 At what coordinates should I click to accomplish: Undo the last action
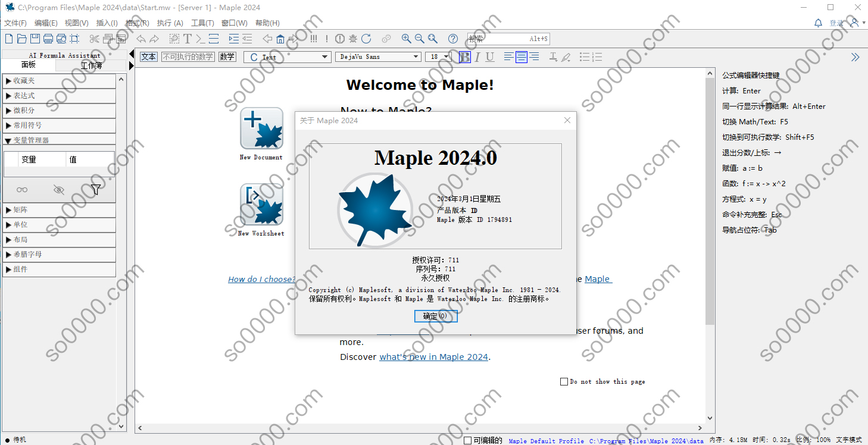141,39
